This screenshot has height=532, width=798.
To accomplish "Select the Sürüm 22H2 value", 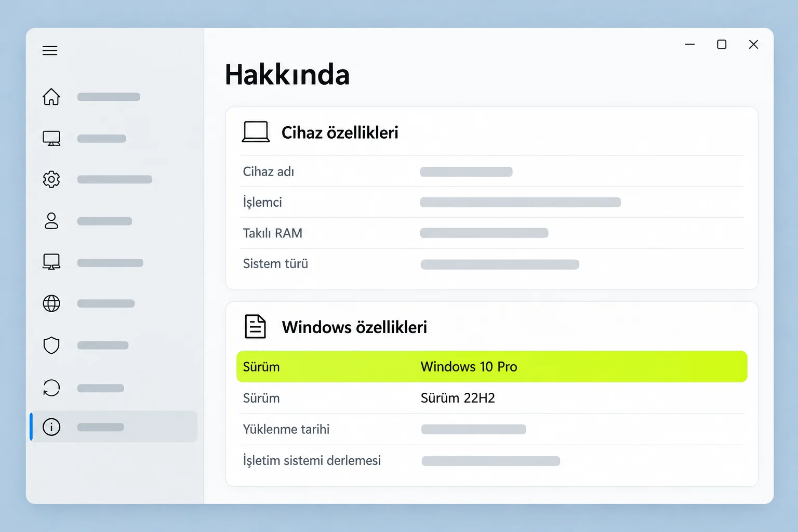I will tap(458, 398).
